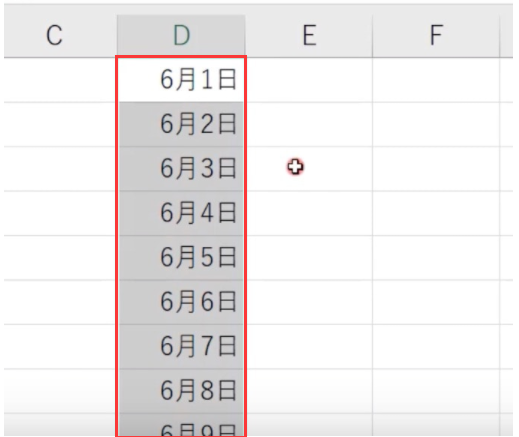Click empty column F cell beside 6月3日
The image size is (519, 437).
(x=436, y=169)
